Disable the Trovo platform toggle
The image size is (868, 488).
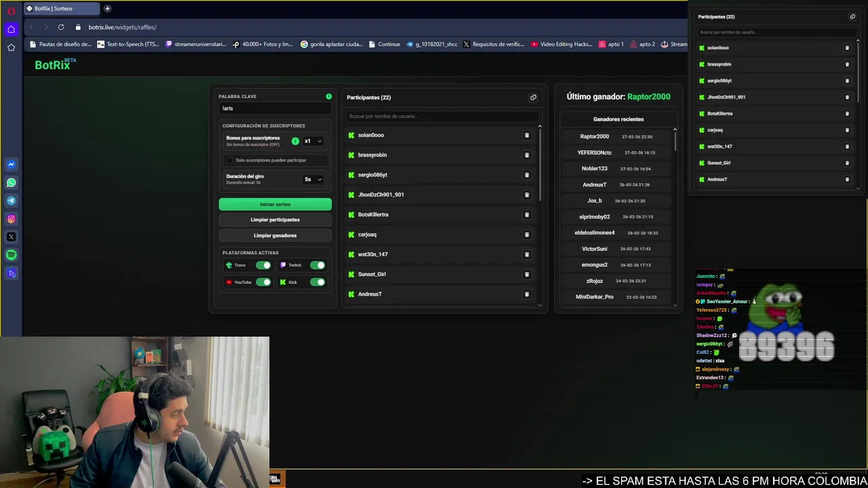tap(263, 265)
